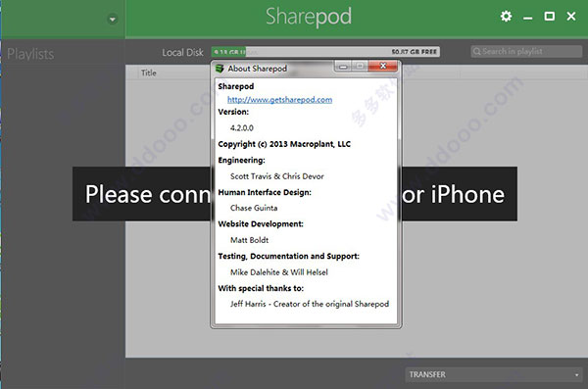This screenshot has height=389, width=588.
Task: Click the Engineering: heading
Action: [241, 160]
